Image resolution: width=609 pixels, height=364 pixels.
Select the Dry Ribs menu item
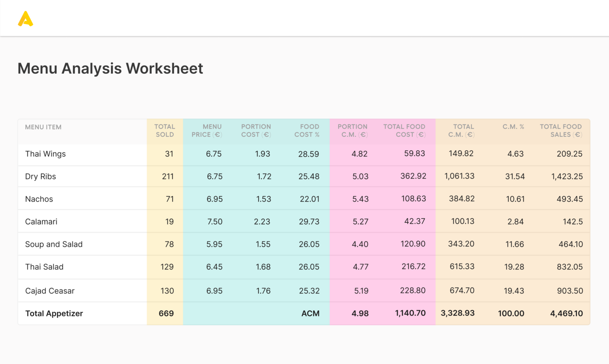[x=40, y=176]
